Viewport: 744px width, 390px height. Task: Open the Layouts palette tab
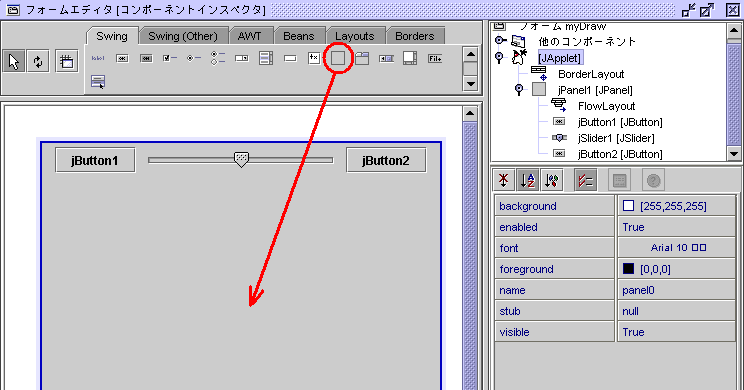tap(354, 36)
